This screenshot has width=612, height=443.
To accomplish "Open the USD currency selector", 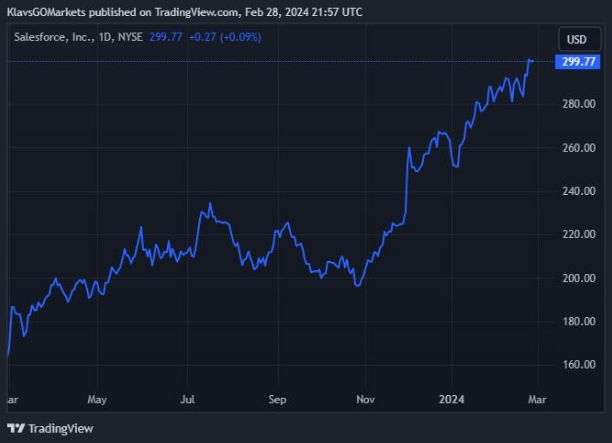I will click(x=576, y=40).
